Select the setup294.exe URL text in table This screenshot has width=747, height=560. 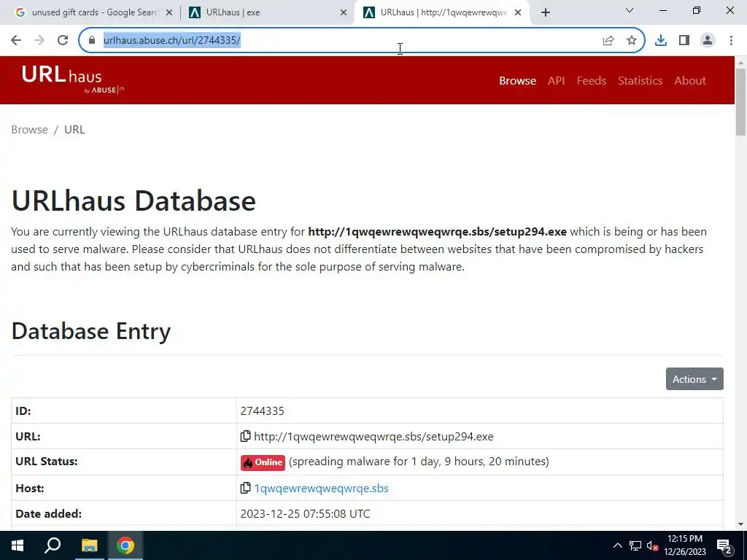(x=373, y=437)
